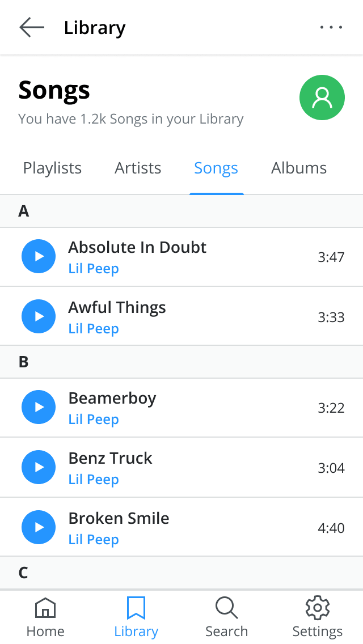The height and width of the screenshot is (644, 363).
Task: Open Settings gear in bottom bar
Action: click(317, 618)
